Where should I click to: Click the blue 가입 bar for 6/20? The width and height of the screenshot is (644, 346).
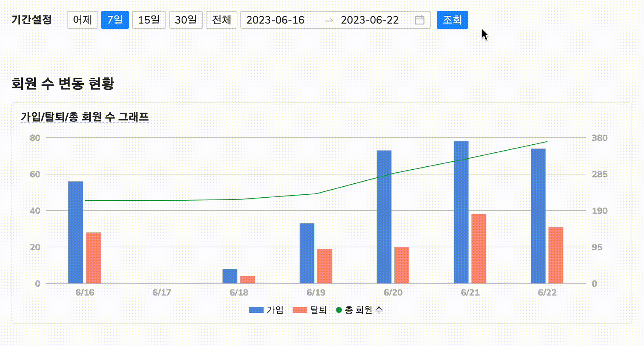click(384, 217)
